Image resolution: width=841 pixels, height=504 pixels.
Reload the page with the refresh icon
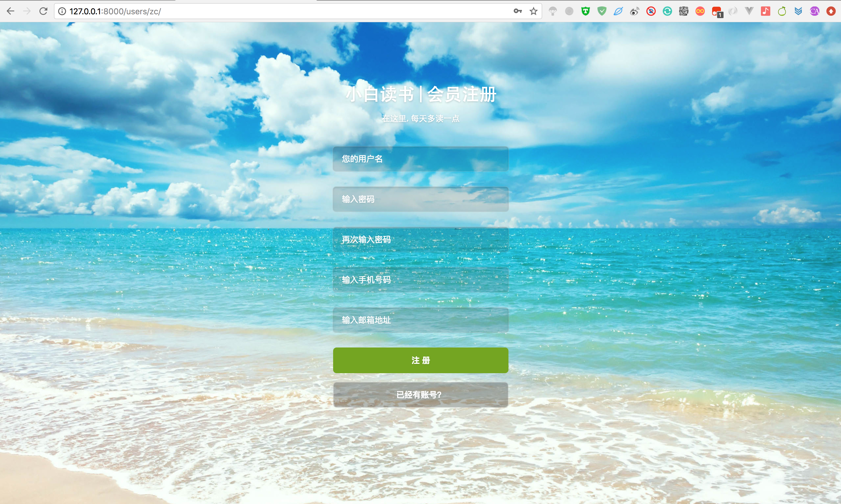43,11
